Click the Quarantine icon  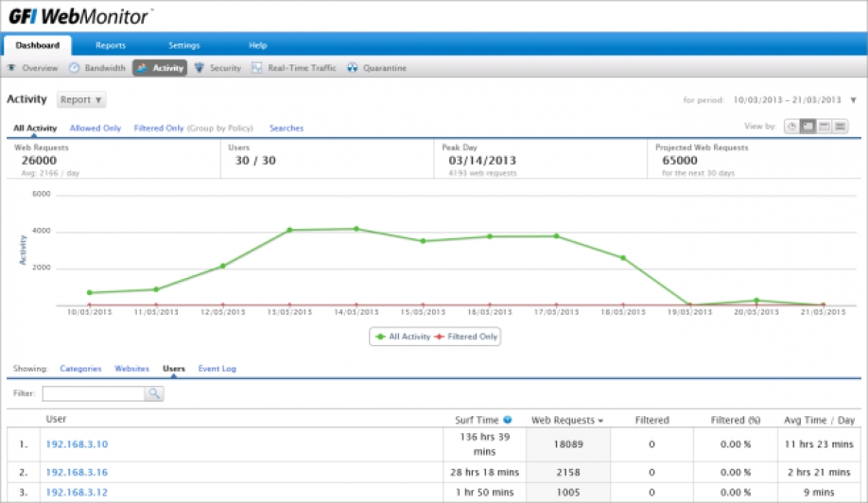[353, 68]
